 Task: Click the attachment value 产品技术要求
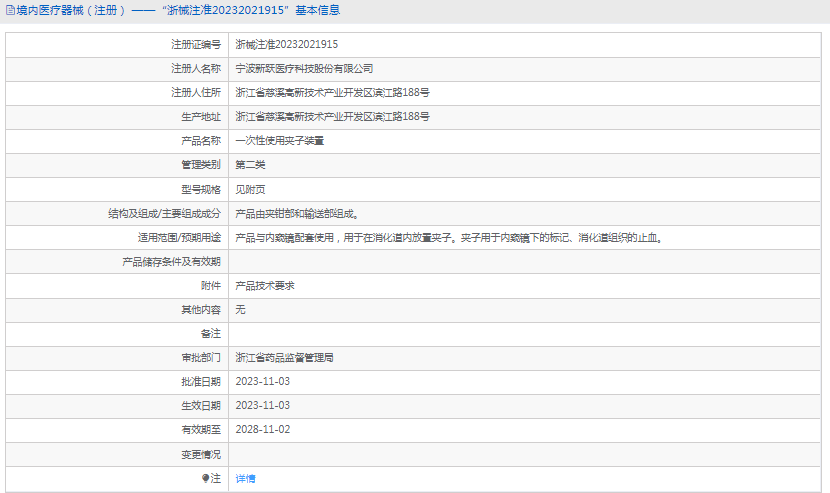pos(265,286)
